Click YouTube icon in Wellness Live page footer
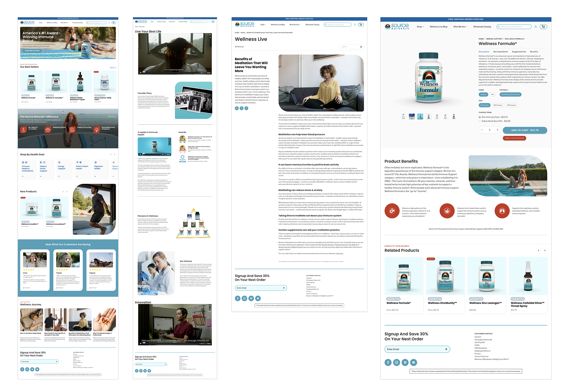This screenshot has height=392, width=567. pyautogui.click(x=258, y=298)
